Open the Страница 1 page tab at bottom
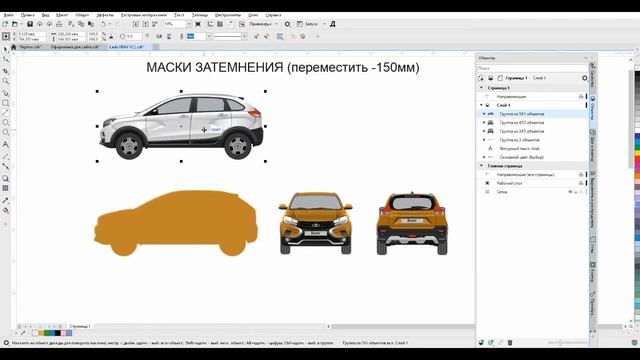 80,326
